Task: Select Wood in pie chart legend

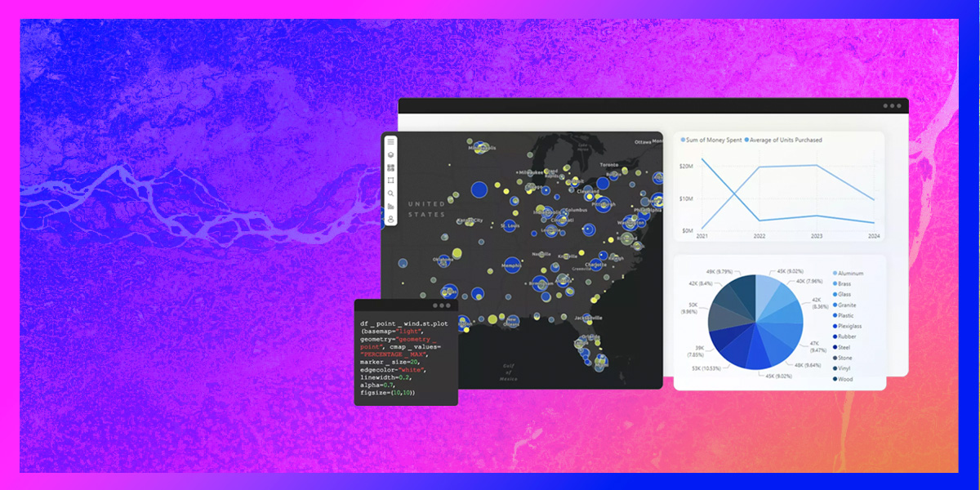Action: tap(844, 379)
